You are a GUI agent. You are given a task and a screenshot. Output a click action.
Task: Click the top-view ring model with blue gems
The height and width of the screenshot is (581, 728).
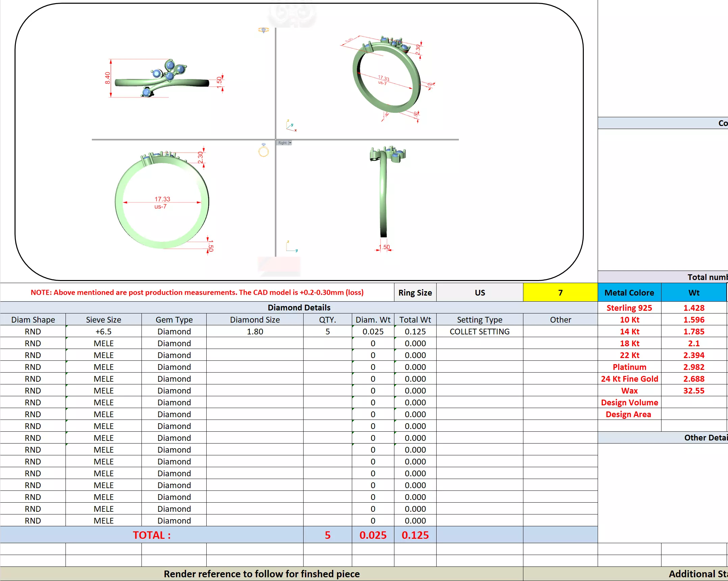click(x=161, y=80)
